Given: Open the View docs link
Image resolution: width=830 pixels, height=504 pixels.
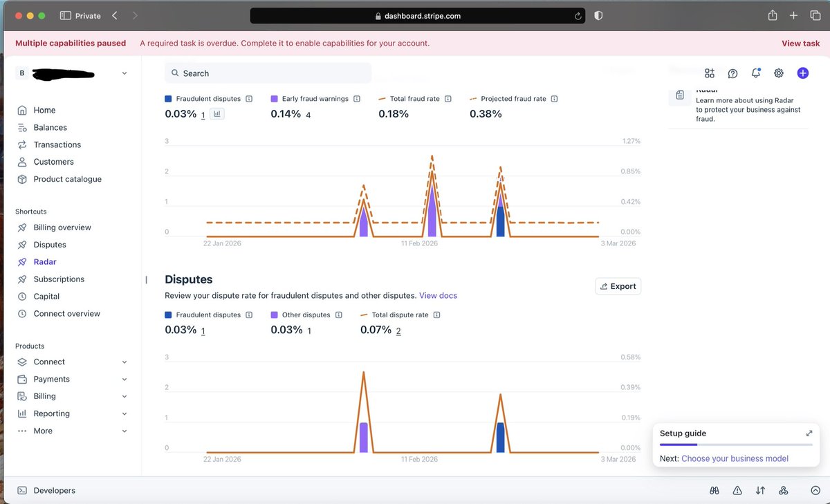Looking at the screenshot, I should click(438, 295).
